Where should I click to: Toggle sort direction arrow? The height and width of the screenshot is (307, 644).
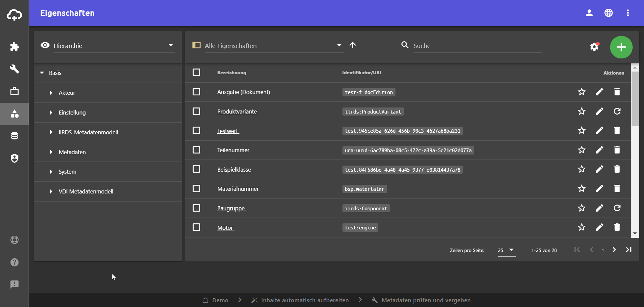click(353, 45)
